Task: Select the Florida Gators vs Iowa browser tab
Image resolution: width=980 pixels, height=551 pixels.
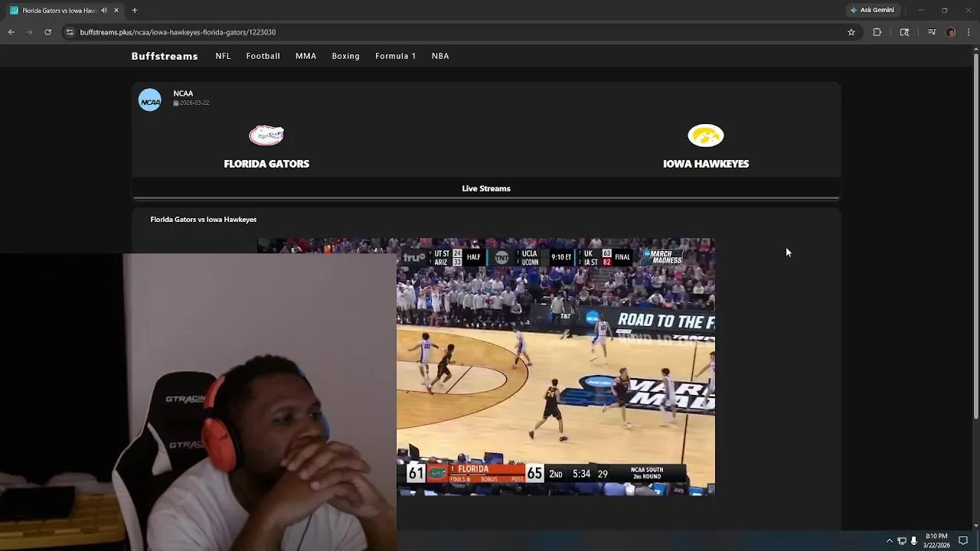Action: (65, 11)
